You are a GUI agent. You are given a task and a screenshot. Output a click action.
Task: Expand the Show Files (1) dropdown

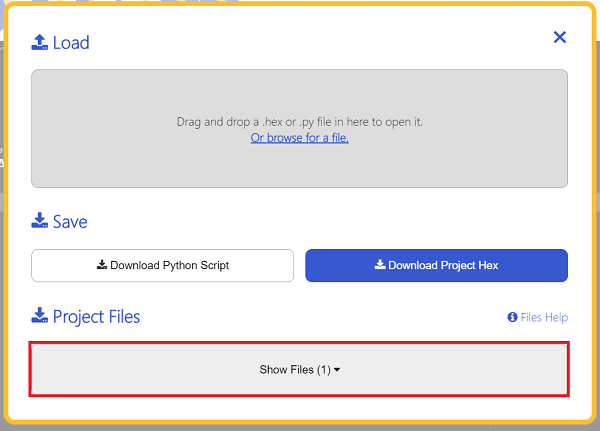(x=299, y=369)
